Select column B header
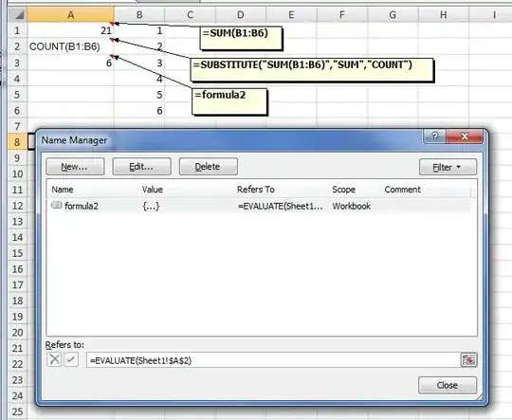The height and width of the screenshot is (420, 512). click(x=139, y=15)
